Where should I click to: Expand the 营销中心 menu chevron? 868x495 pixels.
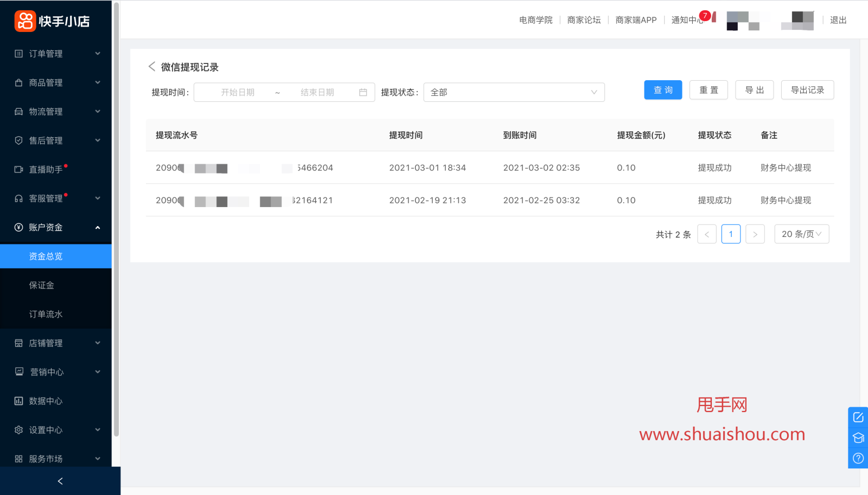click(x=98, y=371)
